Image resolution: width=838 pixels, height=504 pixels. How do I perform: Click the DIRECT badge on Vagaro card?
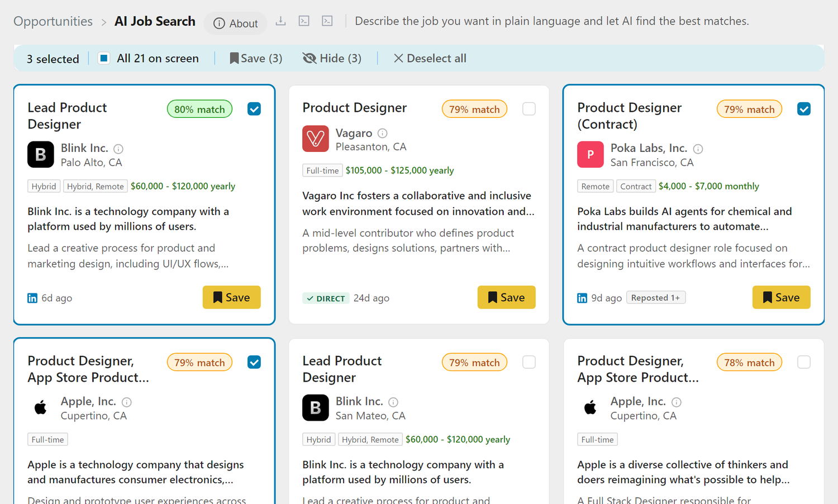tap(326, 298)
